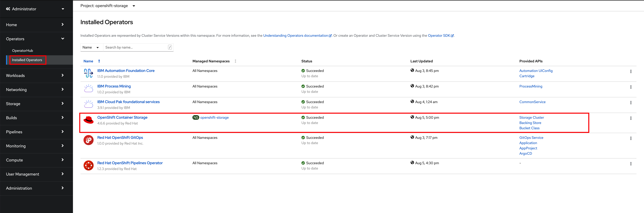The height and width of the screenshot is (213, 644).
Task: Expand the Builds navigation section
Action: tap(36, 118)
